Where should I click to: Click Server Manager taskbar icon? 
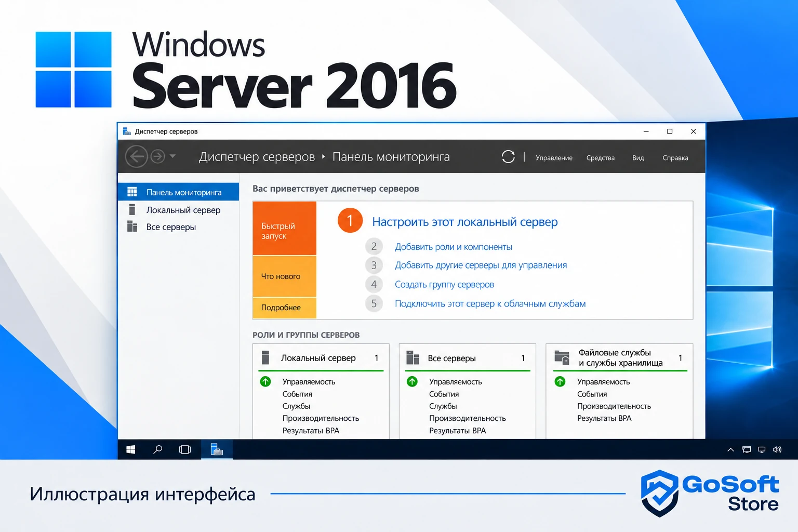coord(217,449)
